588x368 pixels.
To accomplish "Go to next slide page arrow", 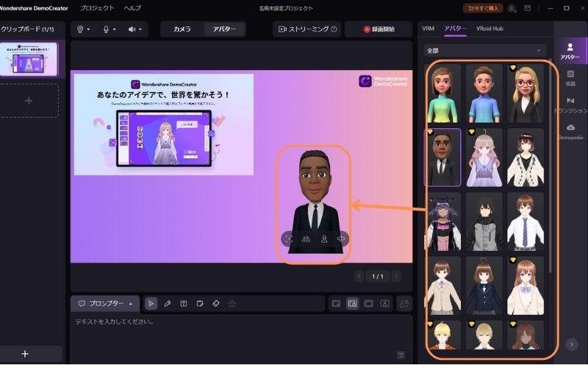I will (396, 277).
